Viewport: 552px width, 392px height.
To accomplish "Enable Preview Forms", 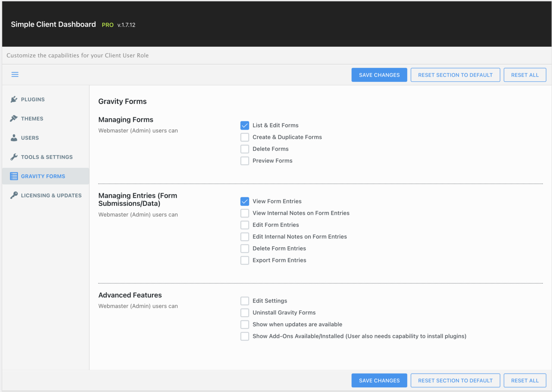I will point(245,161).
